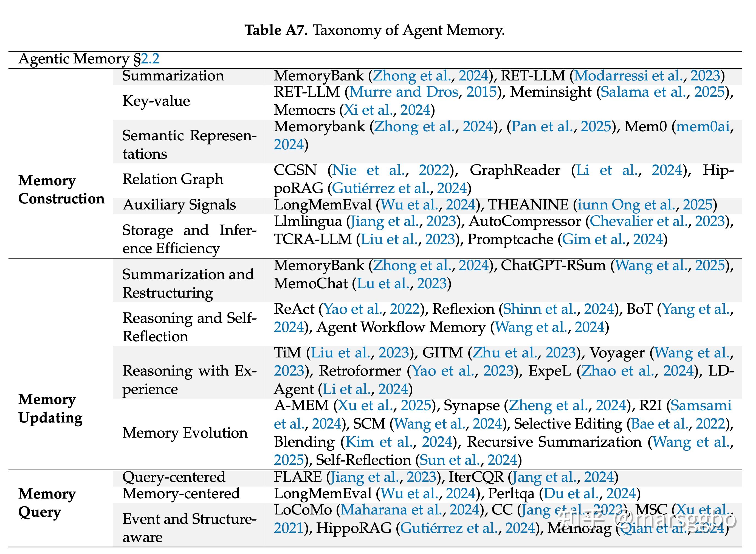Click the "Reasoning with Experience" cell
The width and height of the screenshot is (756, 554).
click(x=189, y=380)
